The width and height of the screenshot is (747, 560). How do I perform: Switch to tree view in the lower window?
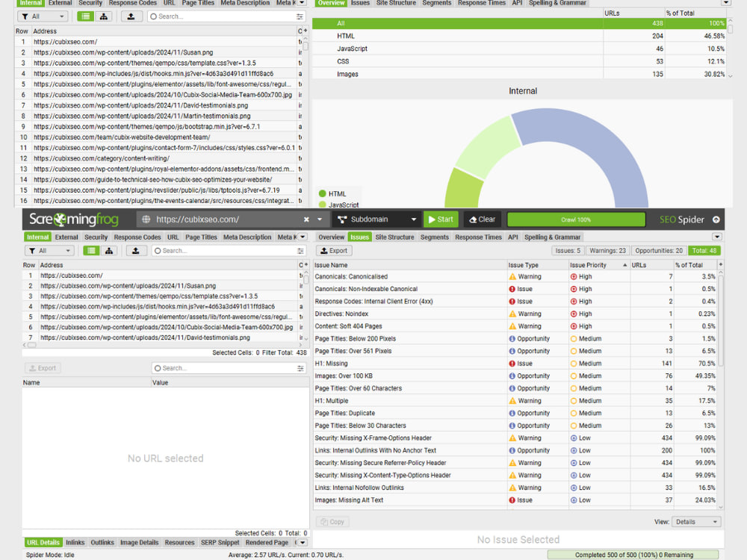[109, 250]
